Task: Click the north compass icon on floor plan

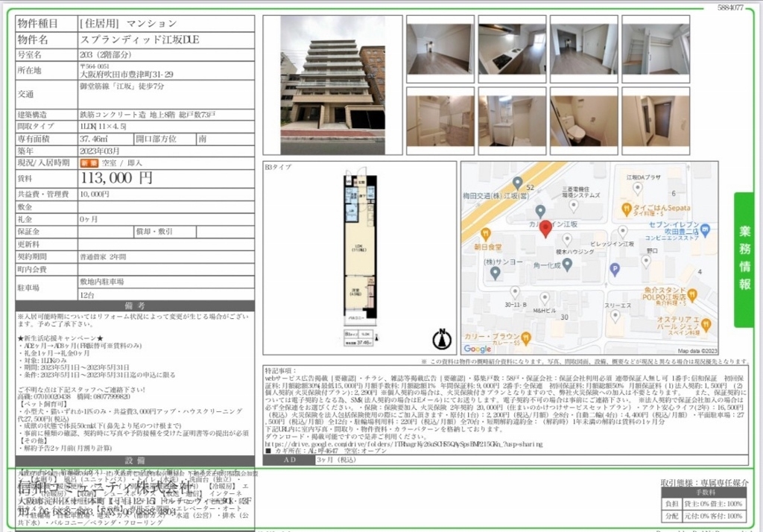Action: 442,339
